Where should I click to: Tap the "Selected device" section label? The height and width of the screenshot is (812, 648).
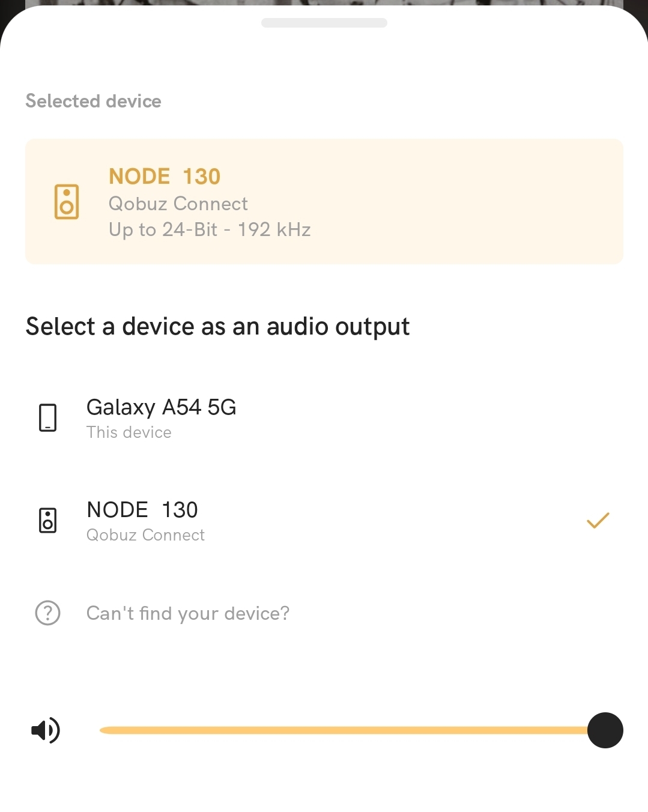coord(93,101)
